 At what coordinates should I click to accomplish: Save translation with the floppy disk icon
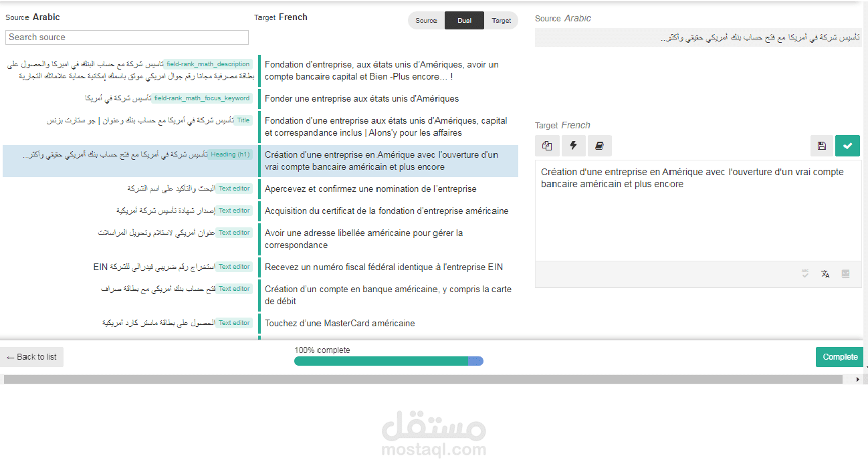[x=821, y=146]
